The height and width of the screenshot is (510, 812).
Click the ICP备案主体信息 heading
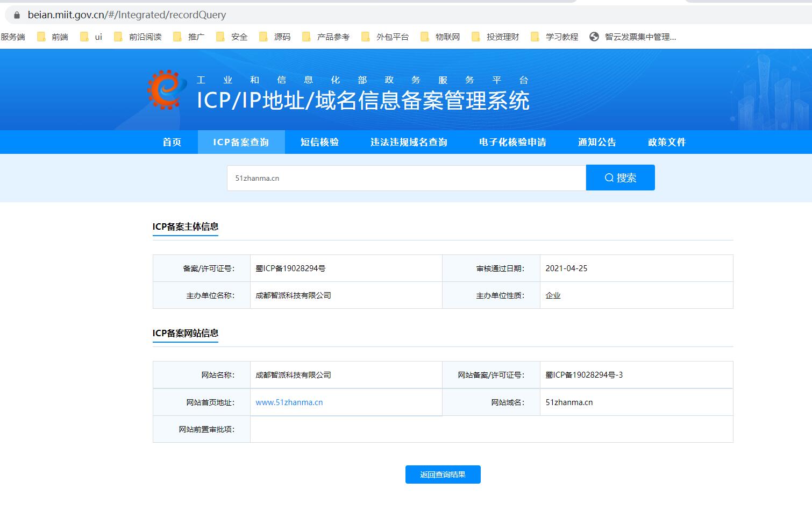[186, 226]
